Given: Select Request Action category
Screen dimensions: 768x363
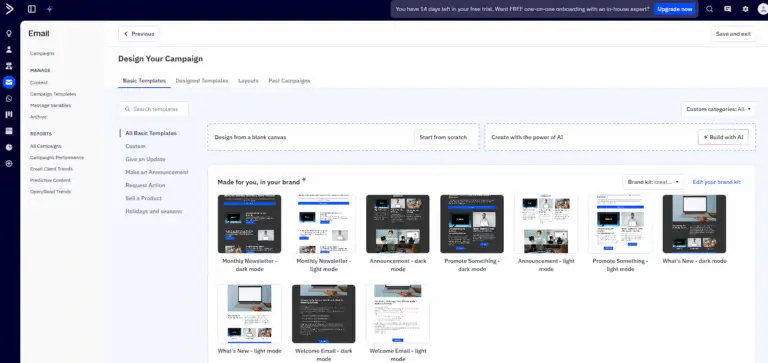Looking at the screenshot, I should (145, 185).
